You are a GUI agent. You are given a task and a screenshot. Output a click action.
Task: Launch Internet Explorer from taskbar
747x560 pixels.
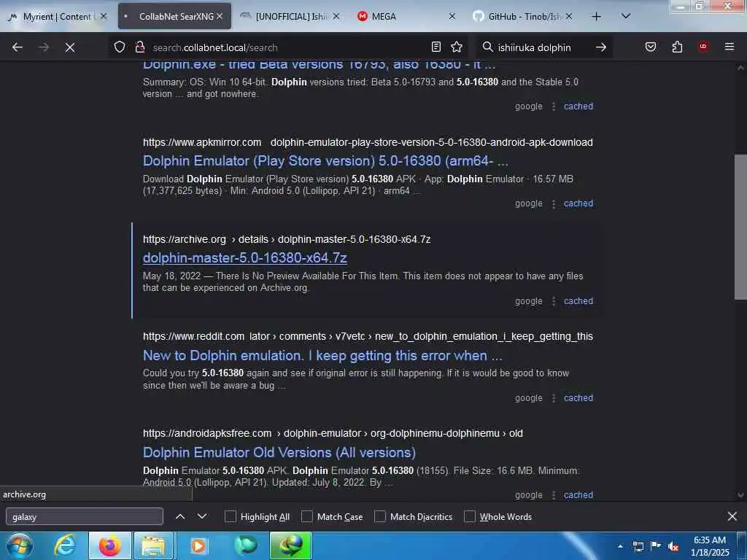click(x=65, y=545)
